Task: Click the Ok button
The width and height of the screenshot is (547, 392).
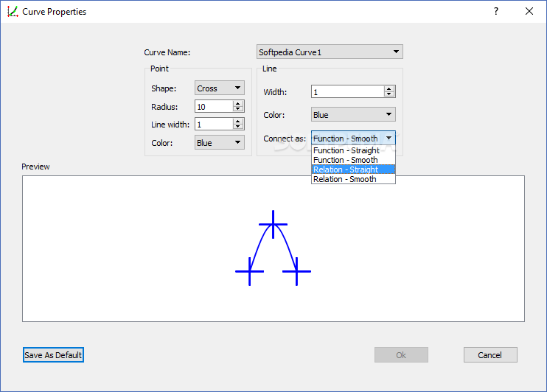Action: (x=401, y=355)
